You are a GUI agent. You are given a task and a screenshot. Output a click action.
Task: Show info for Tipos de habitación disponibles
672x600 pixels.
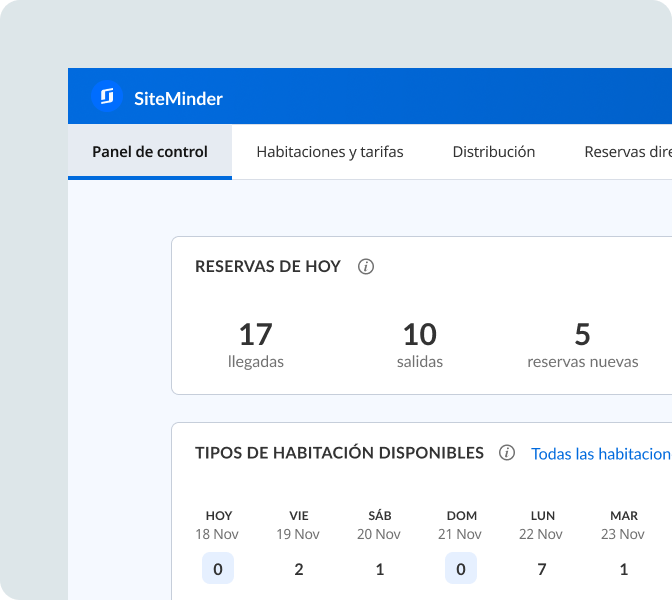507,453
